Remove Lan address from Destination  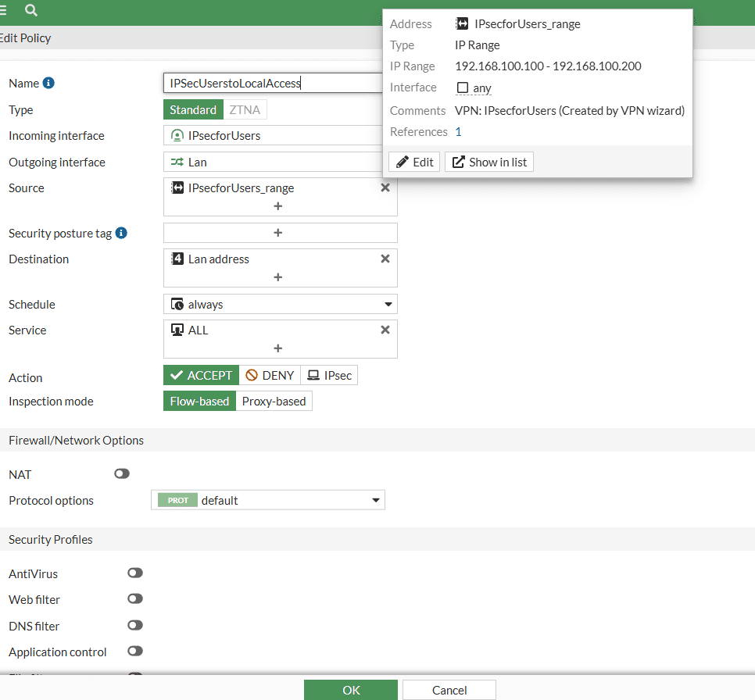[x=385, y=259]
